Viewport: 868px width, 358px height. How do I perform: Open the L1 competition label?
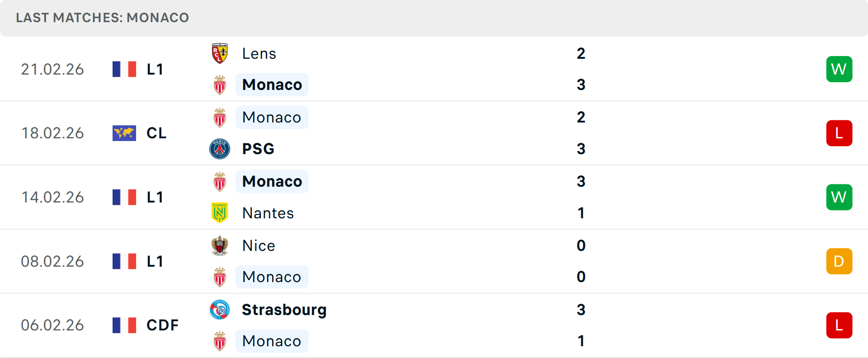pyautogui.click(x=155, y=69)
